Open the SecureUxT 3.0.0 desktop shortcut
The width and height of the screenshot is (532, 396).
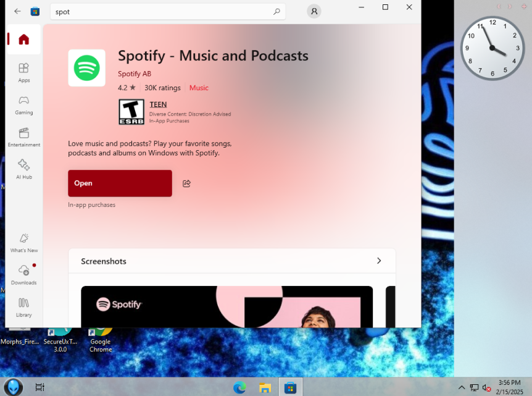[x=60, y=341]
